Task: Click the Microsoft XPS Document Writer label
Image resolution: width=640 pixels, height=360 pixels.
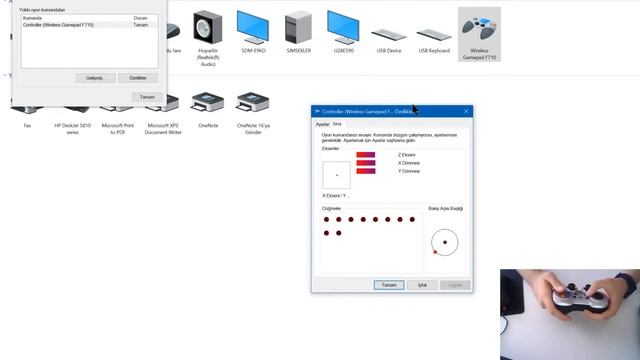Action: tap(163, 129)
